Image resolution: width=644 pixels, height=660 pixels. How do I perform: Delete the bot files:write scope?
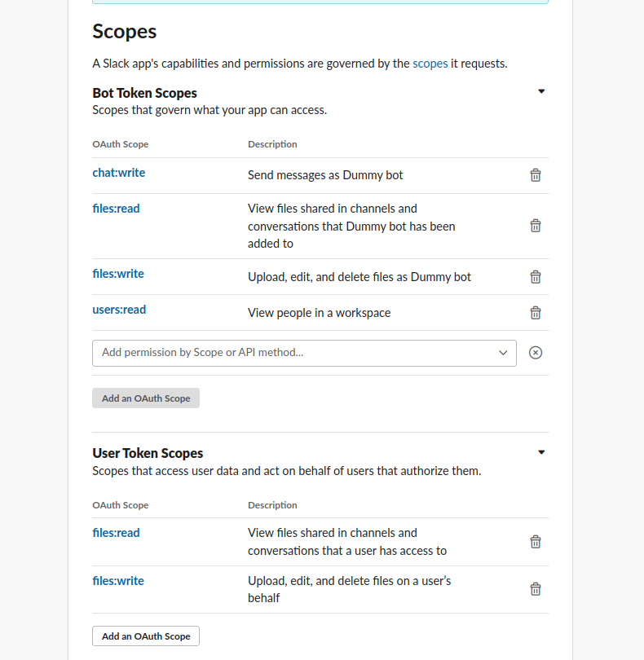pos(536,277)
